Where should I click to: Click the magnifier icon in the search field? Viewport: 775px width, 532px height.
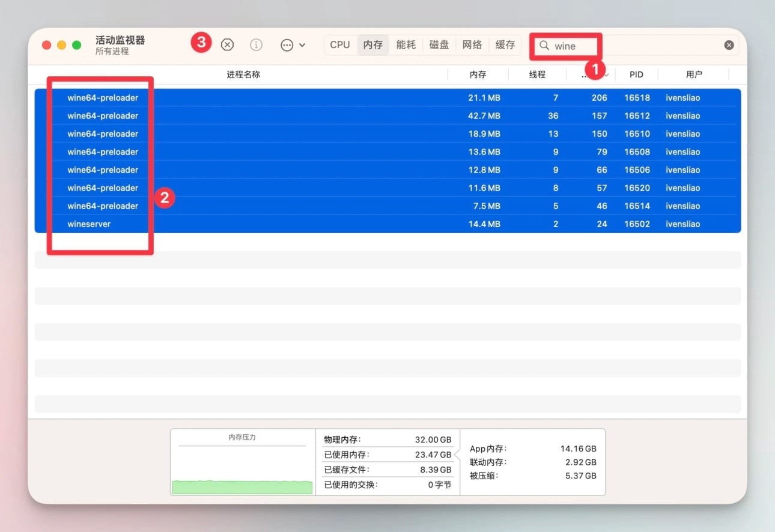pyautogui.click(x=544, y=46)
